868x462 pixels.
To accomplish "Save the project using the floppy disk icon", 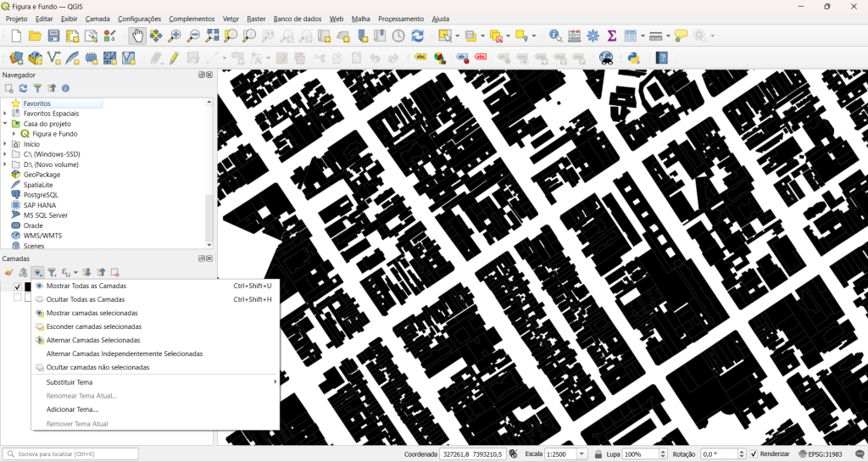I will pyautogui.click(x=53, y=36).
